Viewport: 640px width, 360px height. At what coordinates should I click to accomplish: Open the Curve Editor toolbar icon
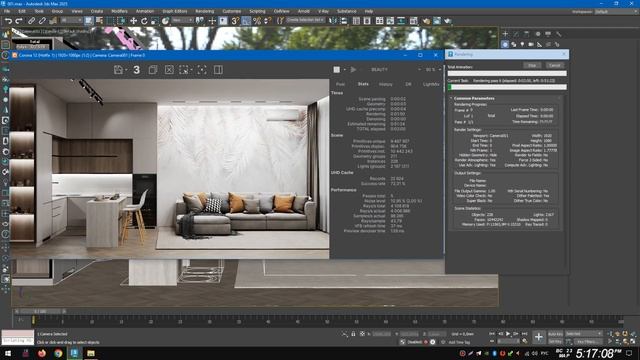pyautogui.click(x=390, y=21)
